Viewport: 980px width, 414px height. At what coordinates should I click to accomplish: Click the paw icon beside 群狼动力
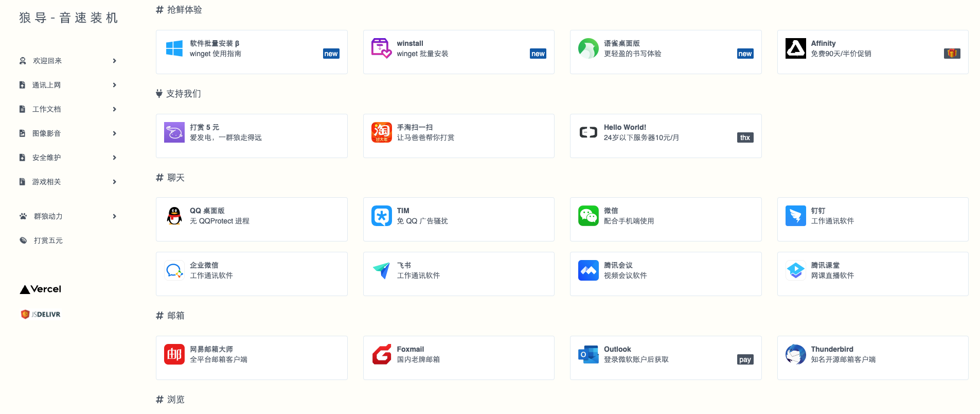(x=23, y=216)
